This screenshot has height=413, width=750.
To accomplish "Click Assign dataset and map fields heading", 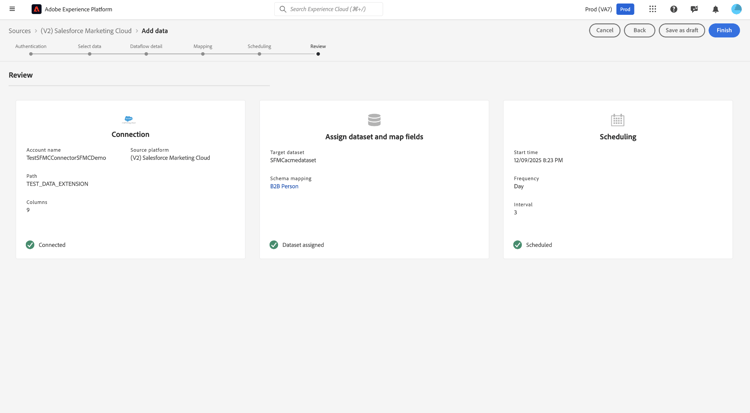I will [x=374, y=137].
